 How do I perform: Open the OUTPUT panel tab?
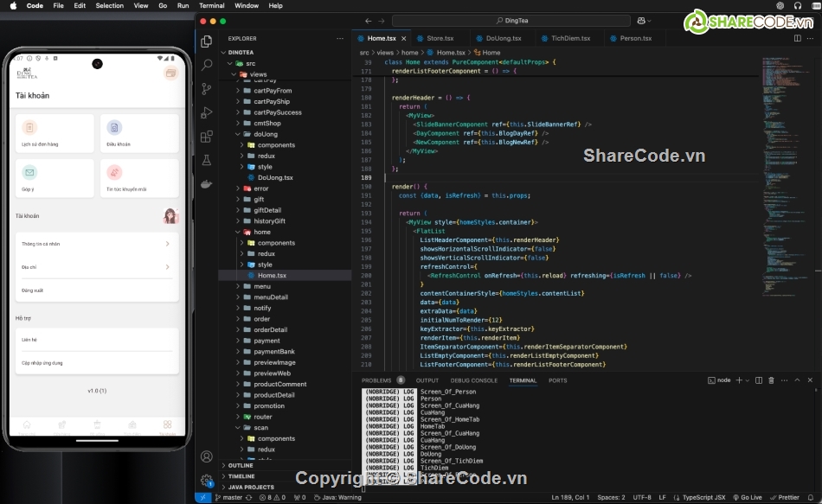(x=427, y=380)
